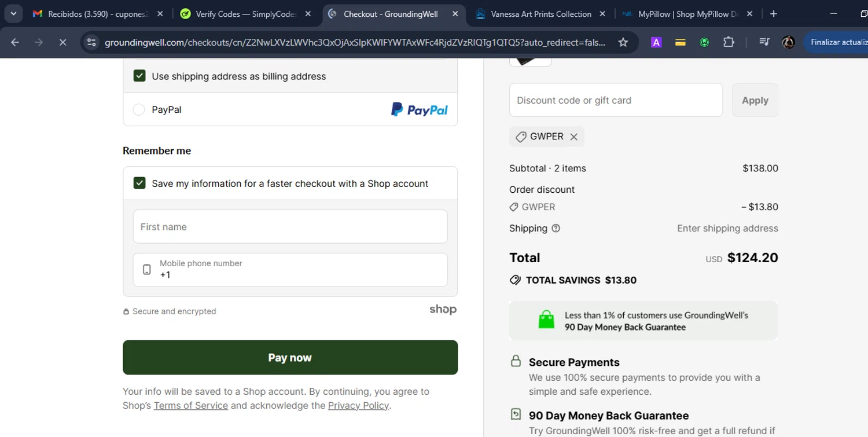The height and width of the screenshot is (437, 868).
Task: Open the Chrome profile avatar
Action: [788, 42]
